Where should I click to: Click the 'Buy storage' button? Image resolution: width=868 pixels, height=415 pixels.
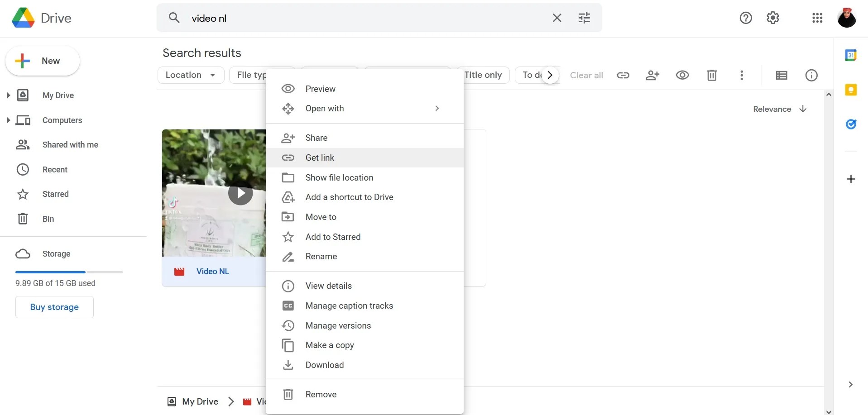pyautogui.click(x=54, y=307)
